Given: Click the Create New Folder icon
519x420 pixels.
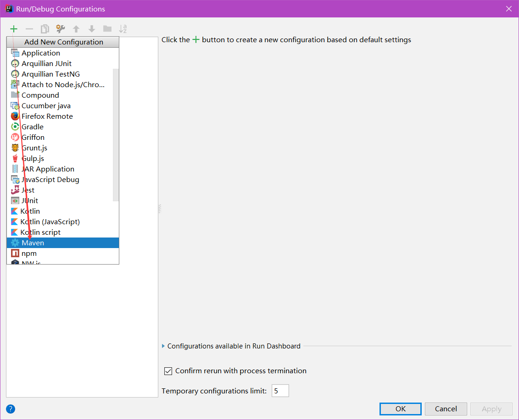Looking at the screenshot, I should pos(107,29).
